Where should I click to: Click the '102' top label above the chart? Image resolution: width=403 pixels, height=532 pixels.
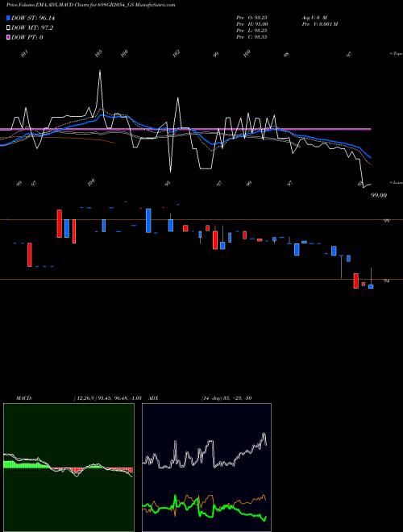pyautogui.click(x=176, y=53)
